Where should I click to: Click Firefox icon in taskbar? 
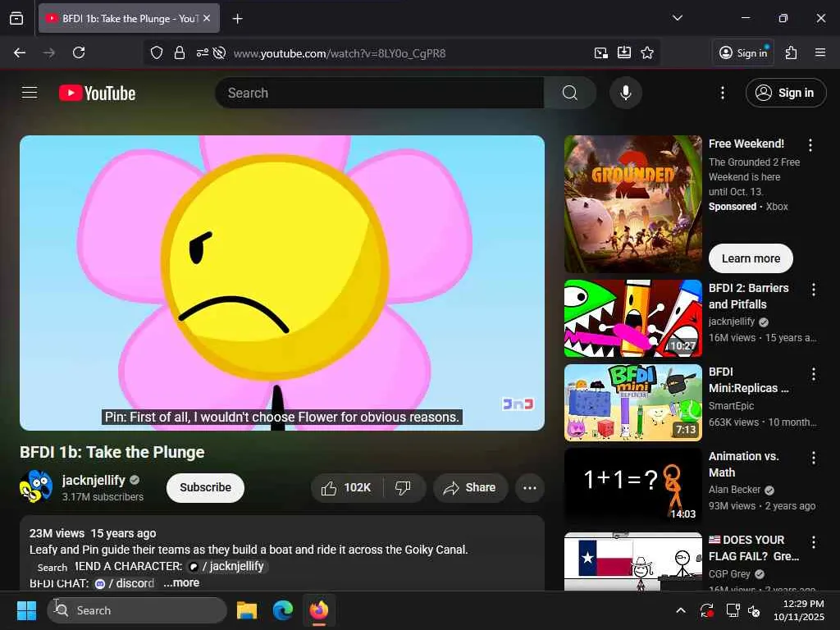[x=319, y=610]
